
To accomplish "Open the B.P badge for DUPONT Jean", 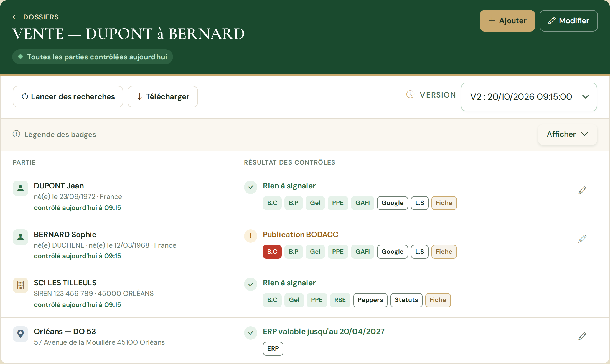I will pyautogui.click(x=293, y=203).
